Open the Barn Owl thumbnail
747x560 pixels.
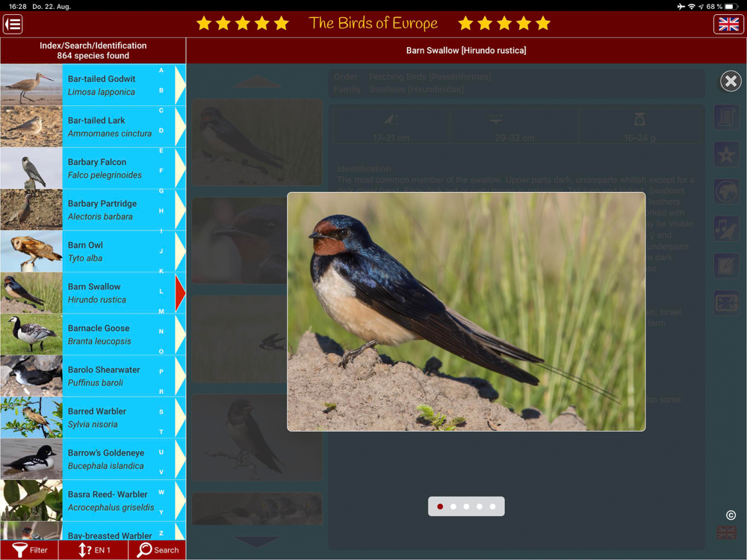click(31, 251)
